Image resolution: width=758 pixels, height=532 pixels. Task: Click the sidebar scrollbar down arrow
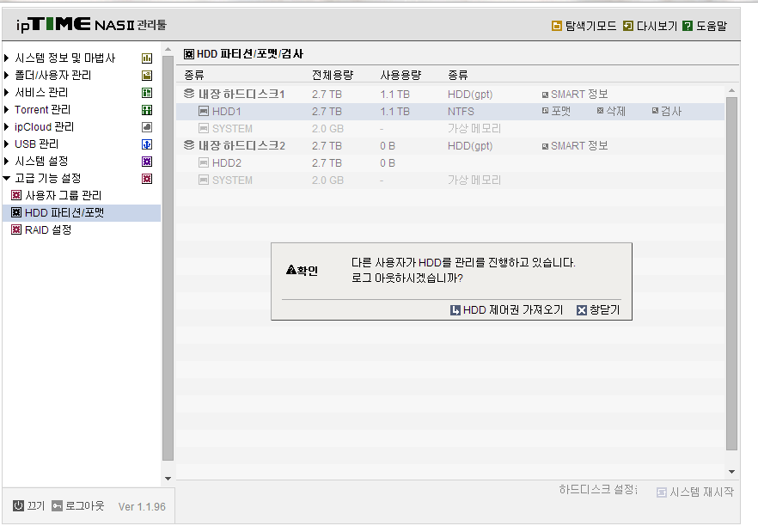pyautogui.click(x=168, y=479)
